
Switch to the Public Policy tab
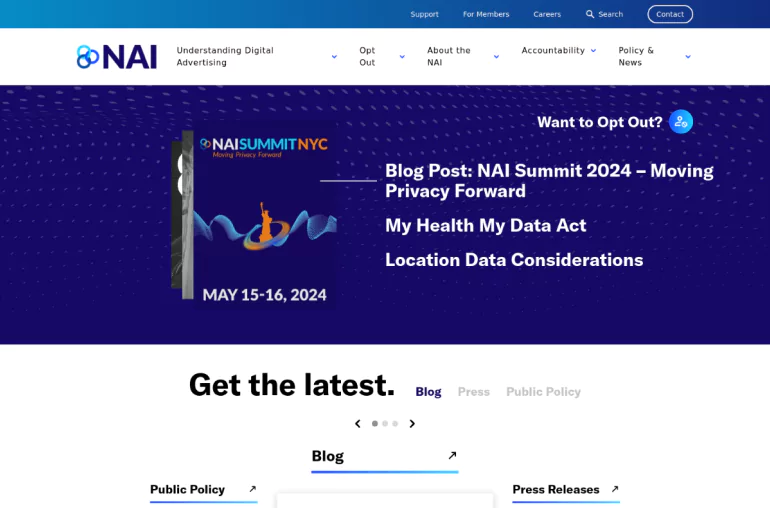click(x=544, y=392)
